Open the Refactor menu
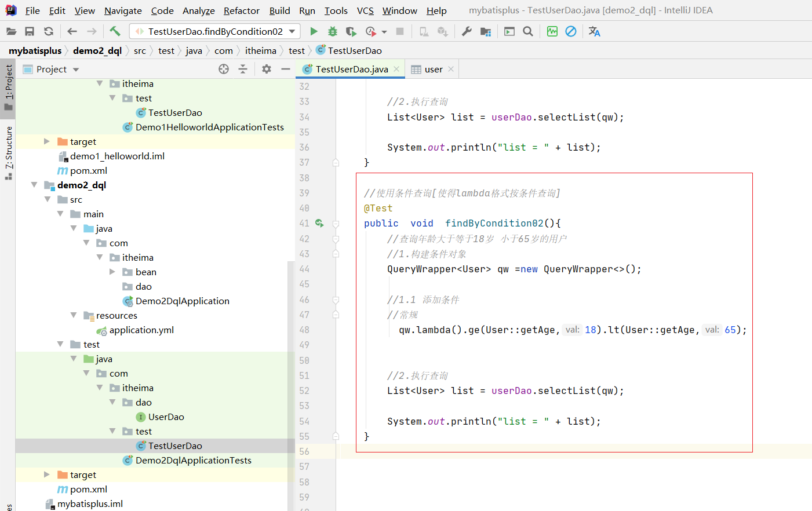Viewport: 812px width, 511px height. point(241,10)
